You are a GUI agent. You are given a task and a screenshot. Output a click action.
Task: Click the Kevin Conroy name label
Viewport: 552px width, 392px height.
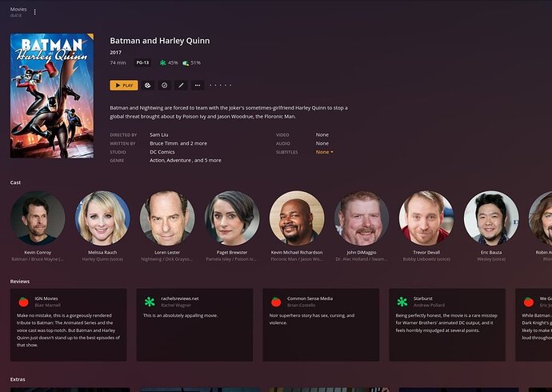click(38, 252)
